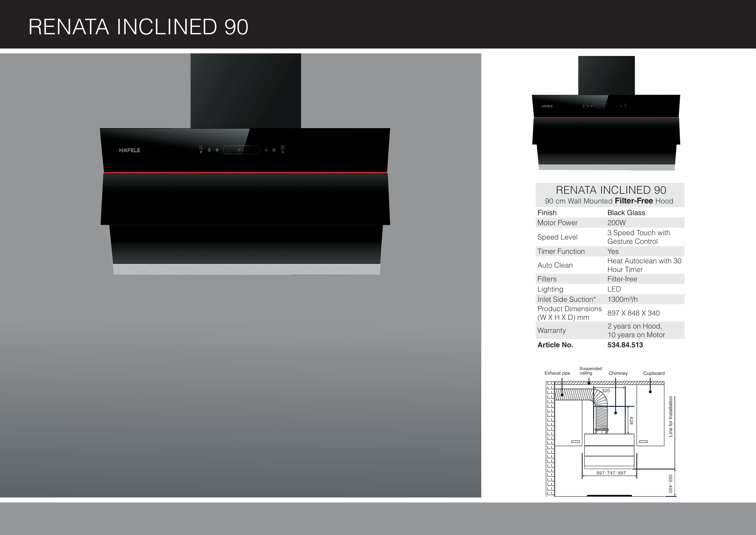
Task: Click the black header title 'RENATA INCLINED 90'
Action: [138, 27]
